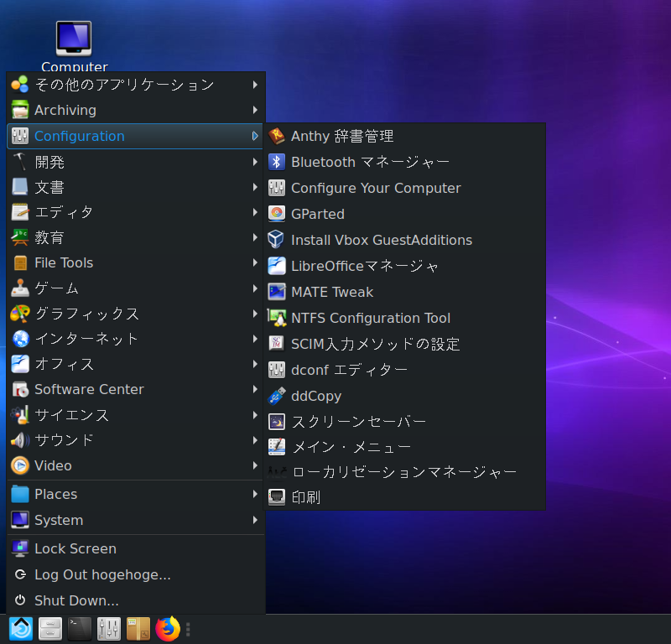
Task: Open the Computer icon on the desktop
Action: pyautogui.click(x=74, y=38)
